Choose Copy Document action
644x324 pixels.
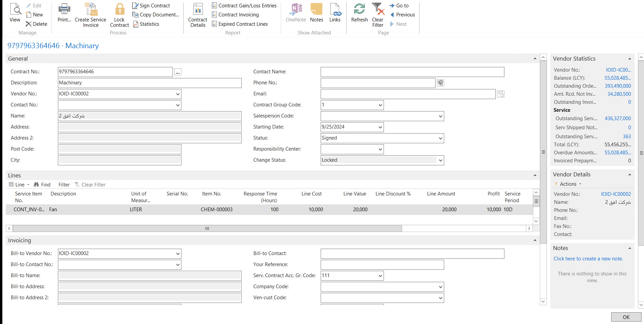click(x=156, y=15)
